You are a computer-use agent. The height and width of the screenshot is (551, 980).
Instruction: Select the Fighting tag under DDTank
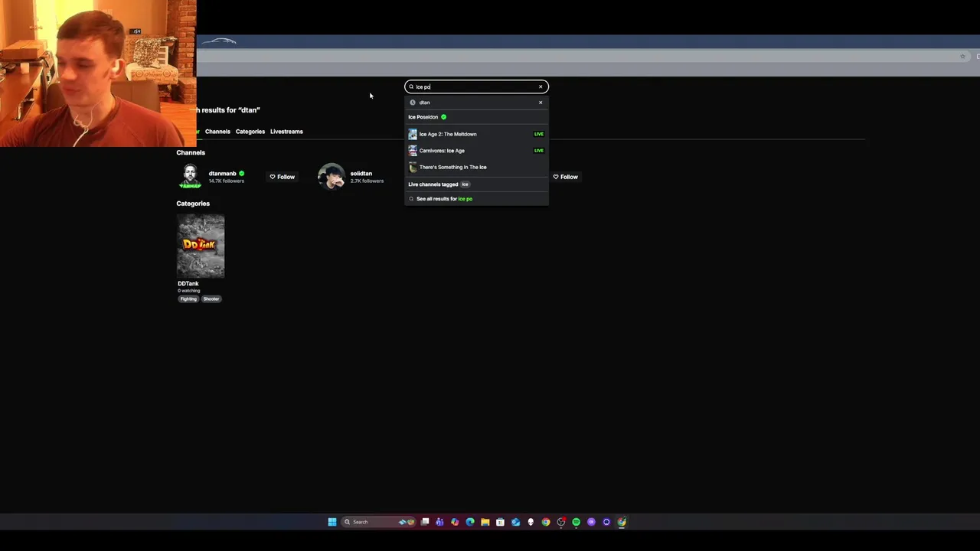pos(188,299)
